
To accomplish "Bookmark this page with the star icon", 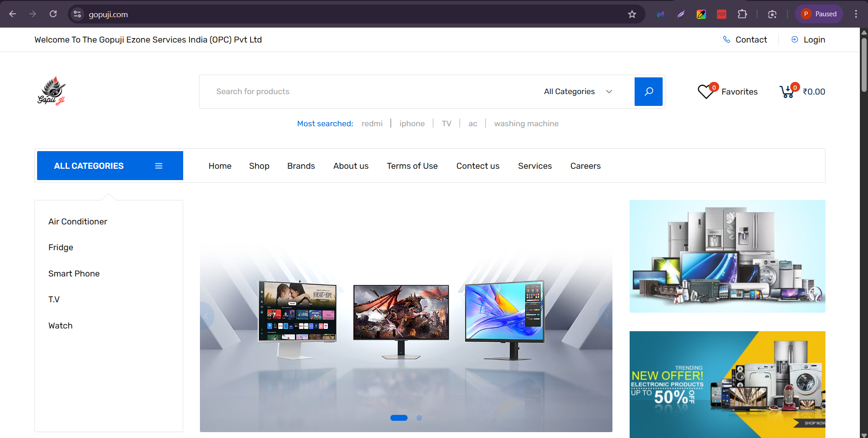I will pyautogui.click(x=632, y=14).
